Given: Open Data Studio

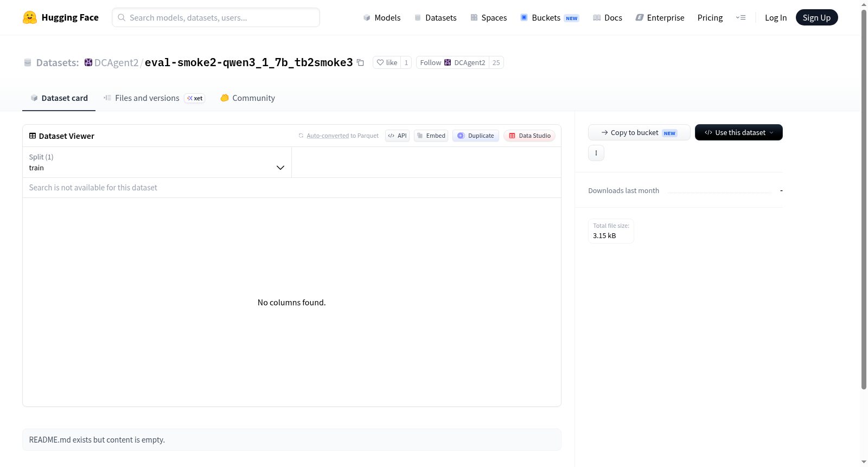Looking at the screenshot, I should (529, 136).
